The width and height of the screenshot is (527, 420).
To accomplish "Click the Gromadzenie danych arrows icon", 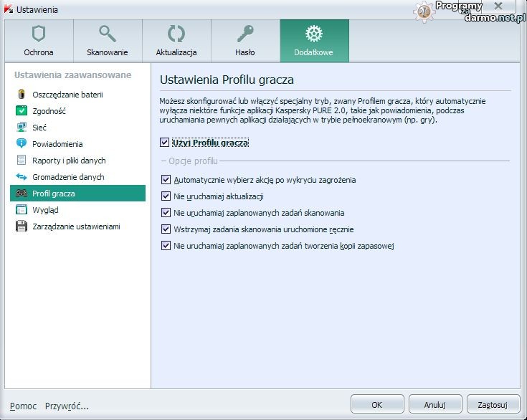I will 22,176.
